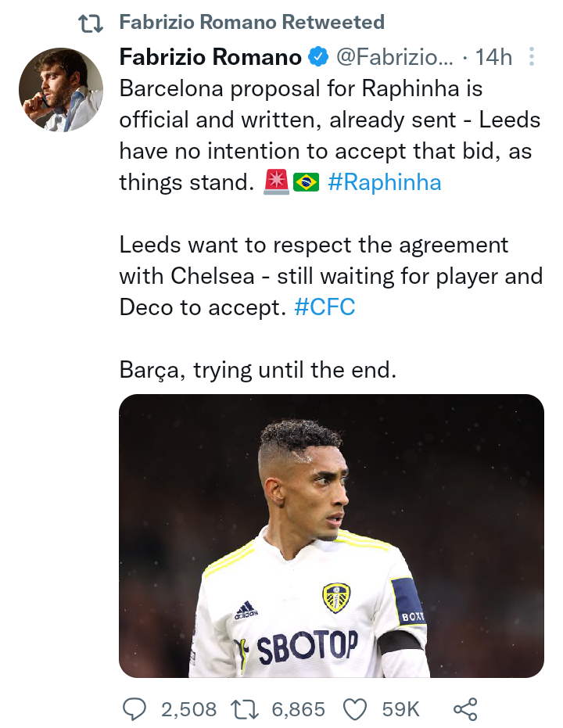Screen dimensions: 563x728
Task: Open the three-dot more options menu
Action: point(532,57)
